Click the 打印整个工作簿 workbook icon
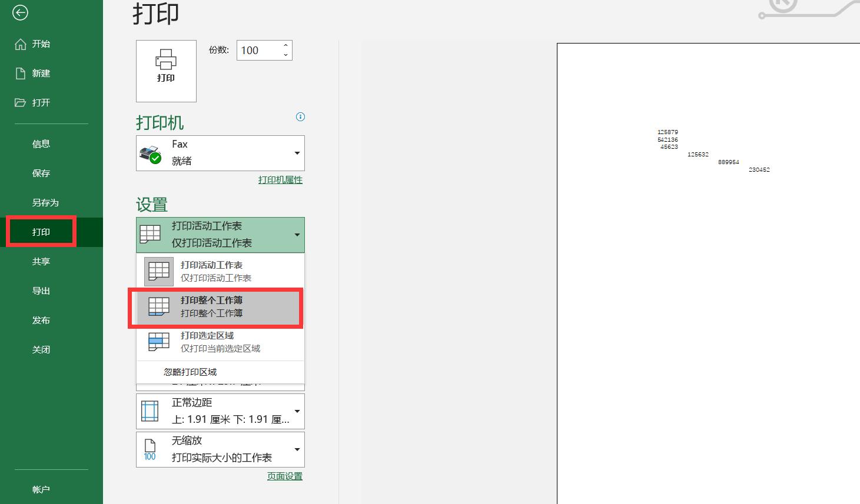The height and width of the screenshot is (504, 860). (158, 306)
